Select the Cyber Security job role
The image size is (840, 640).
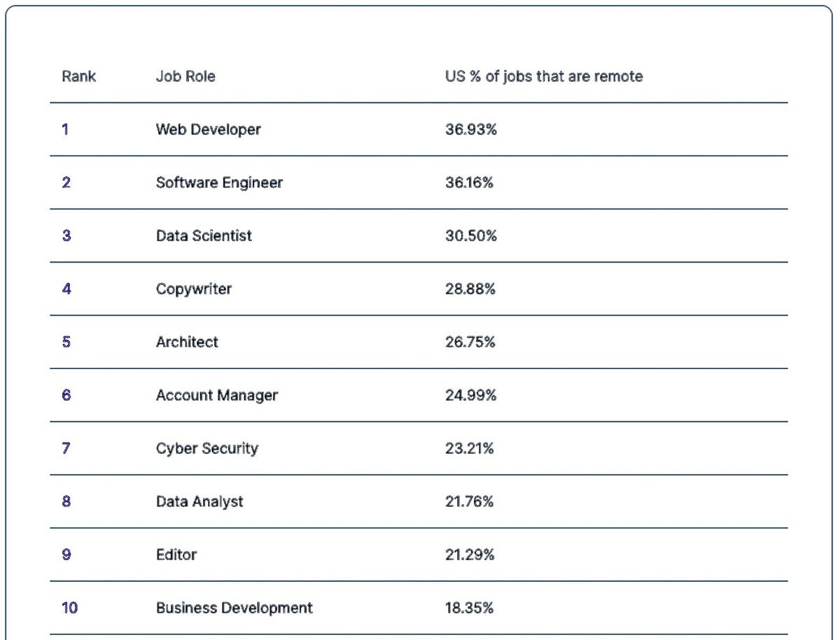click(x=206, y=449)
